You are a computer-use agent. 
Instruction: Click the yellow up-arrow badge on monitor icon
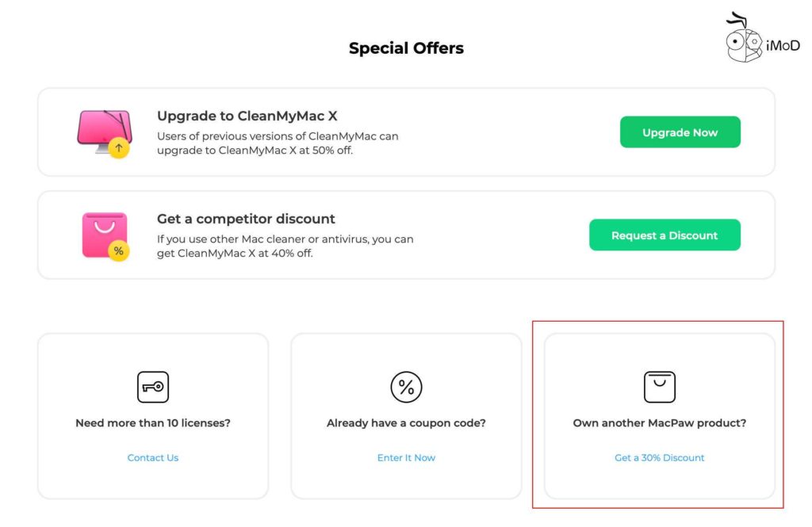click(119, 147)
